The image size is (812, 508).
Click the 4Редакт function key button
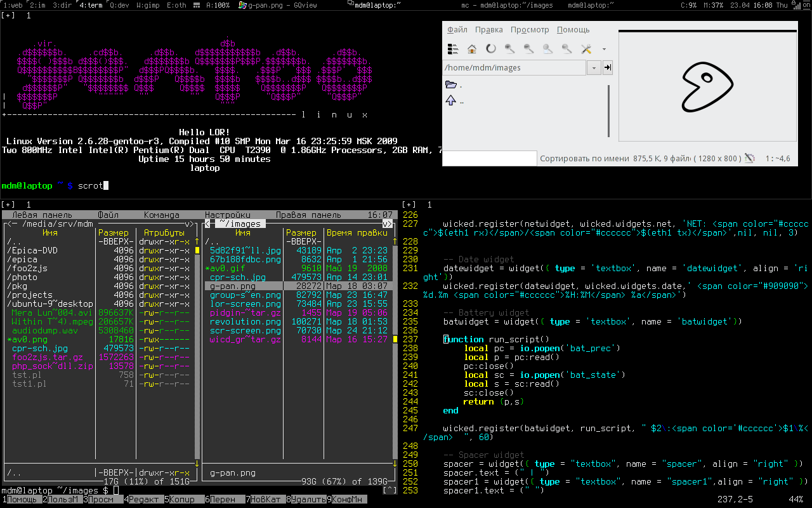tap(144, 499)
